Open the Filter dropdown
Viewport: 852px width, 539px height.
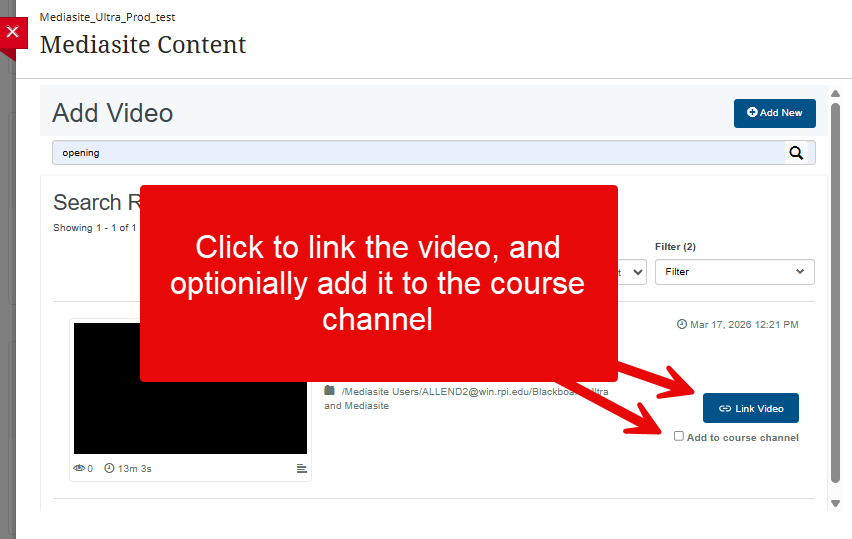pos(735,272)
